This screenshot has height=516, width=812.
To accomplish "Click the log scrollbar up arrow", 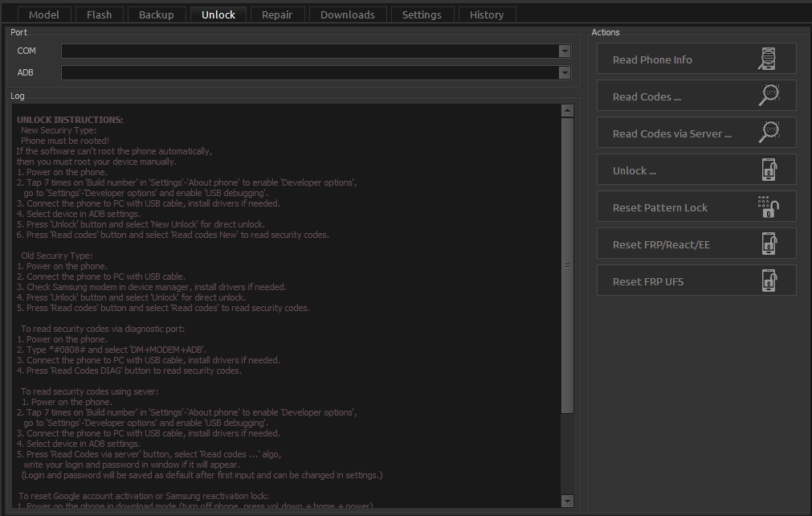I will click(568, 109).
